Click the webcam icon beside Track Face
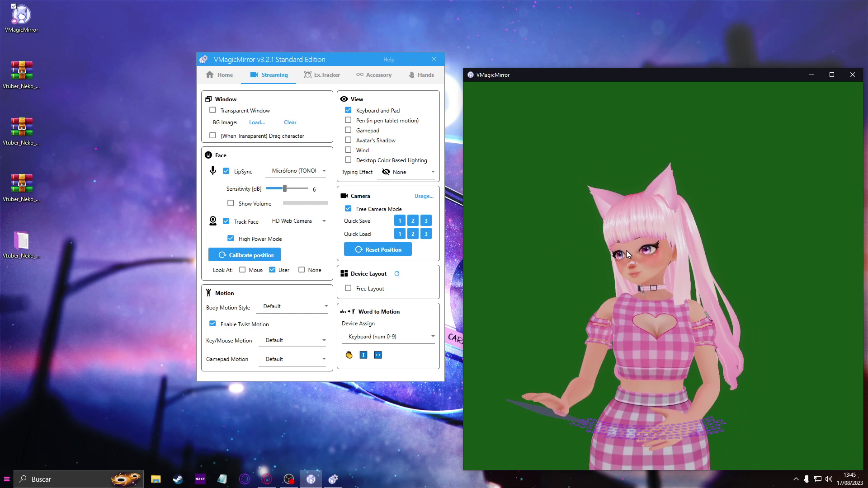 212,221
